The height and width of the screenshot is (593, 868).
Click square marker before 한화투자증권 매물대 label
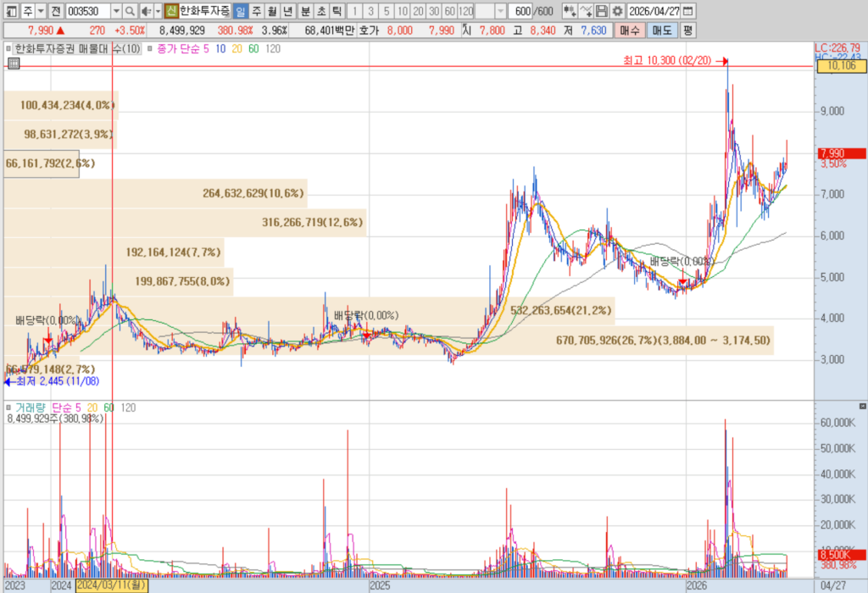click(x=8, y=48)
